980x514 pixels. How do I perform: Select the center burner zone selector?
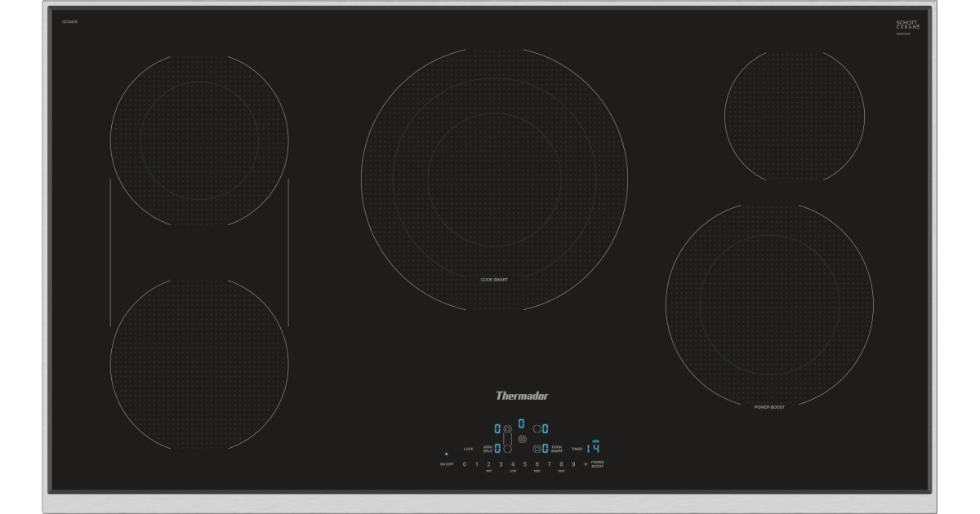(x=521, y=422)
